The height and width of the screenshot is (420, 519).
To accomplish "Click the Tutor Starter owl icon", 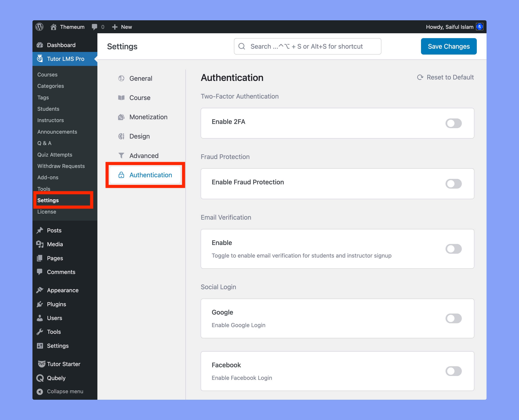I will pos(42,364).
